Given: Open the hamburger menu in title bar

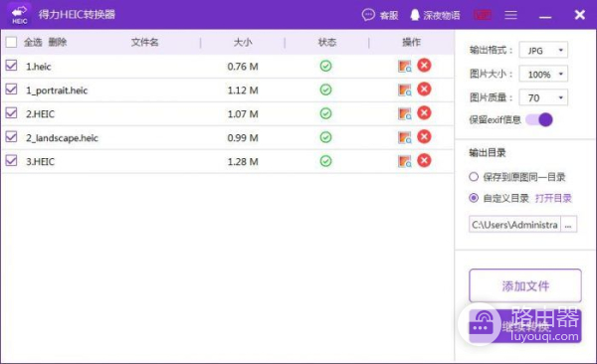Looking at the screenshot, I should pyautogui.click(x=510, y=15).
